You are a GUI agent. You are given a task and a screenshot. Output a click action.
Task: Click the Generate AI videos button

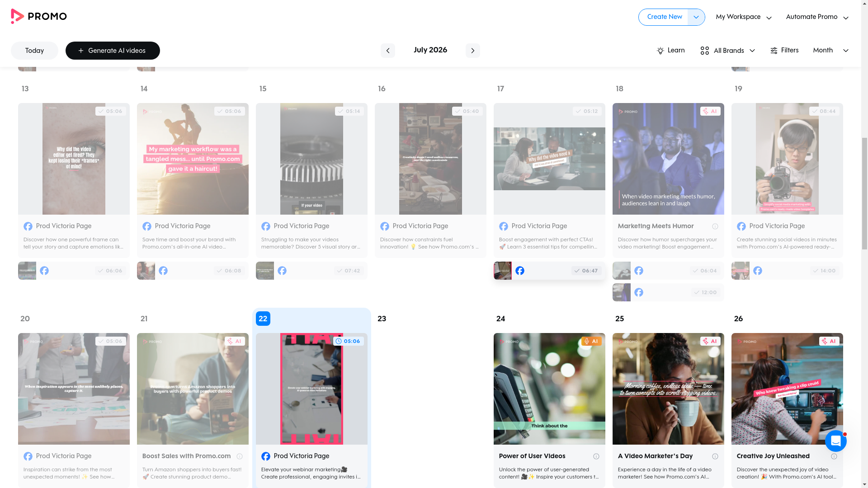point(113,51)
